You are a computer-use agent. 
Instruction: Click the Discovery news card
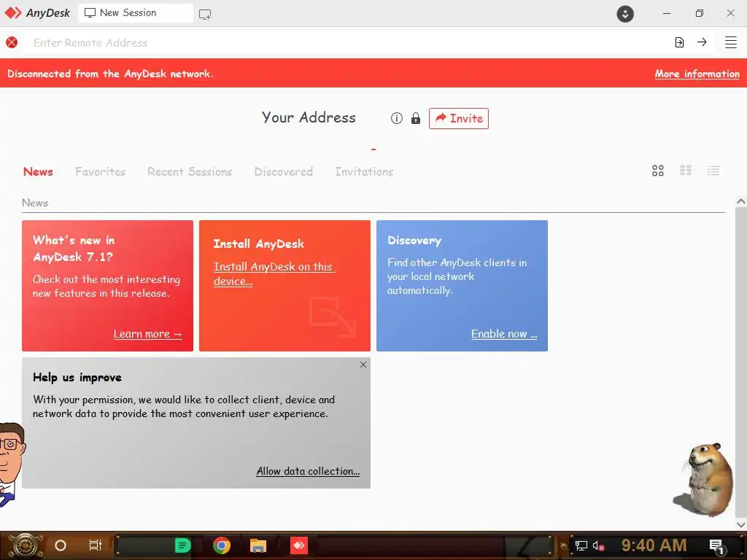(462, 286)
